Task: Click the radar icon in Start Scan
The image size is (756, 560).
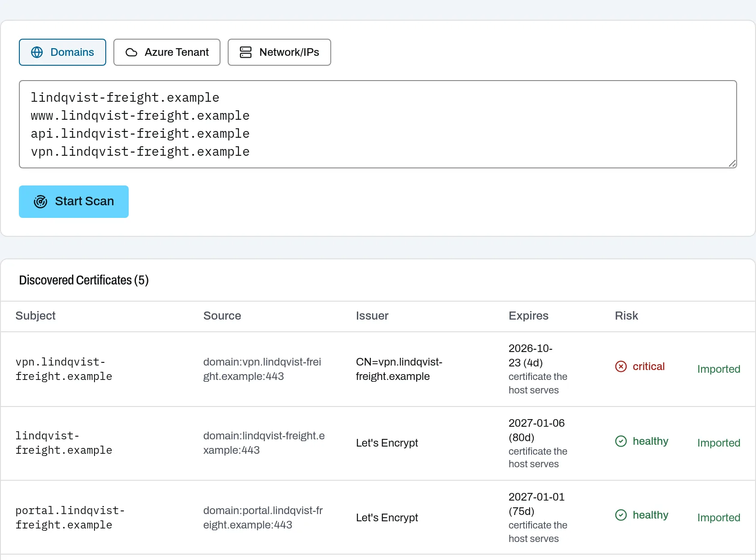Action: point(40,202)
